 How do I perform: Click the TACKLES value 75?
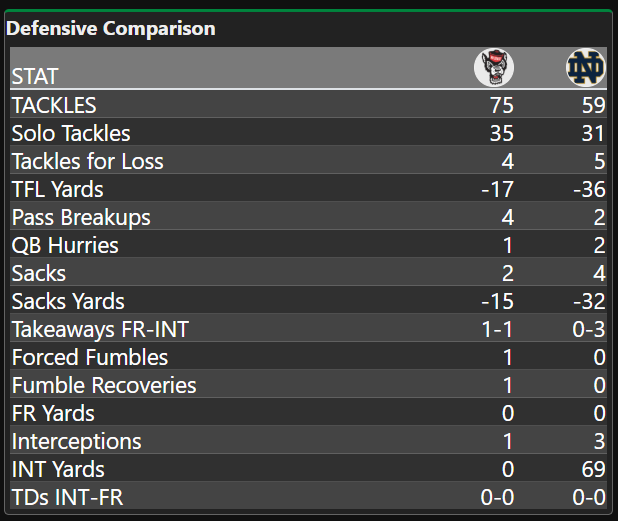[x=502, y=105]
